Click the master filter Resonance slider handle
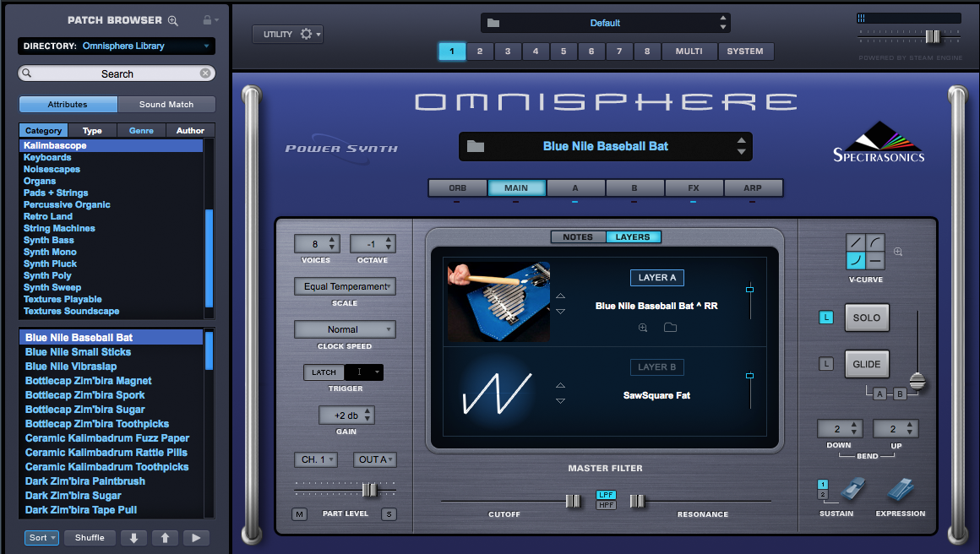The image size is (980, 554). pos(637,501)
